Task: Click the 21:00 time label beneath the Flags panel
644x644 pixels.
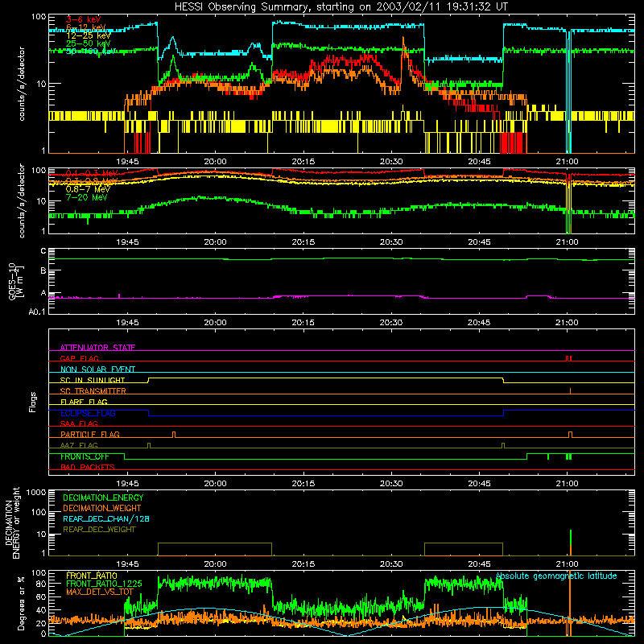Action: [x=567, y=484]
